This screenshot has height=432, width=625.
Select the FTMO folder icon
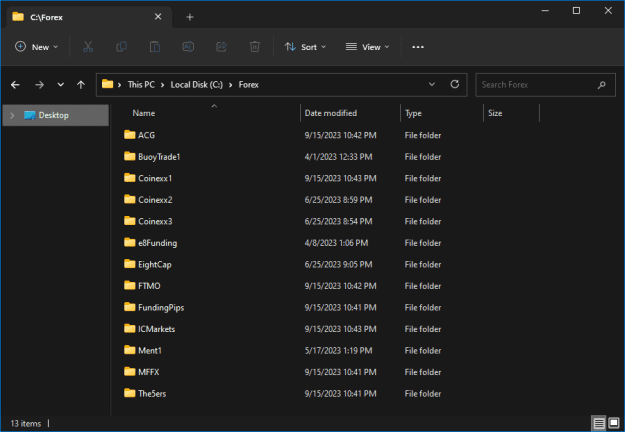point(130,285)
